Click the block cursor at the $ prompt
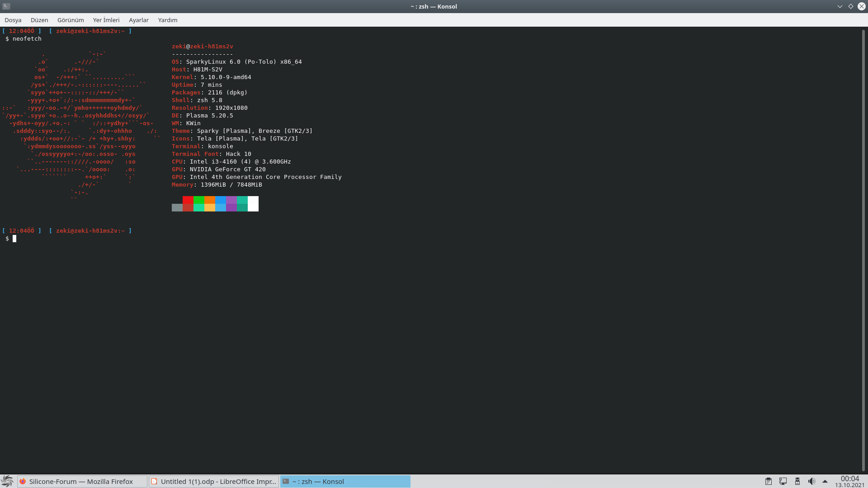868x488 pixels. 14,239
